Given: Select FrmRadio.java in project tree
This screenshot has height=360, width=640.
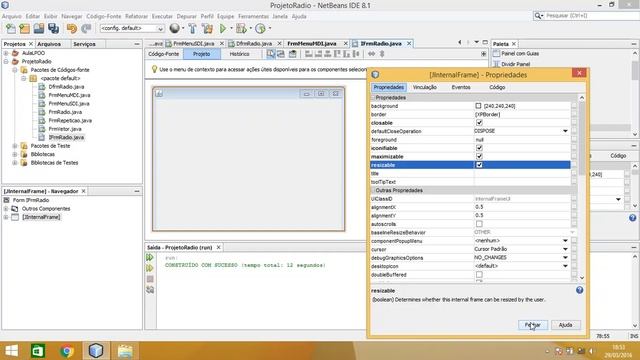Looking at the screenshot, I should 65,112.
